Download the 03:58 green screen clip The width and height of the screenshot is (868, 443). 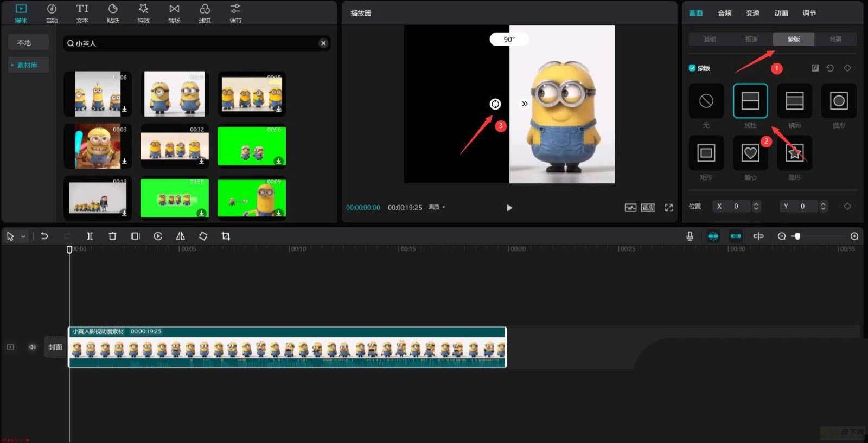[x=201, y=213]
